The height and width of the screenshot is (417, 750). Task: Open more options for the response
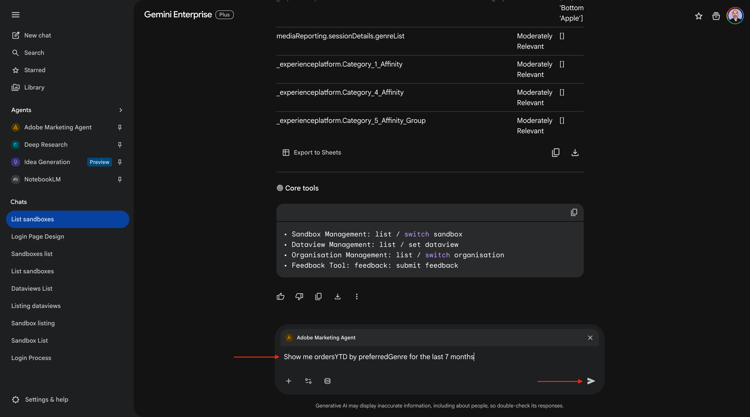click(x=357, y=297)
